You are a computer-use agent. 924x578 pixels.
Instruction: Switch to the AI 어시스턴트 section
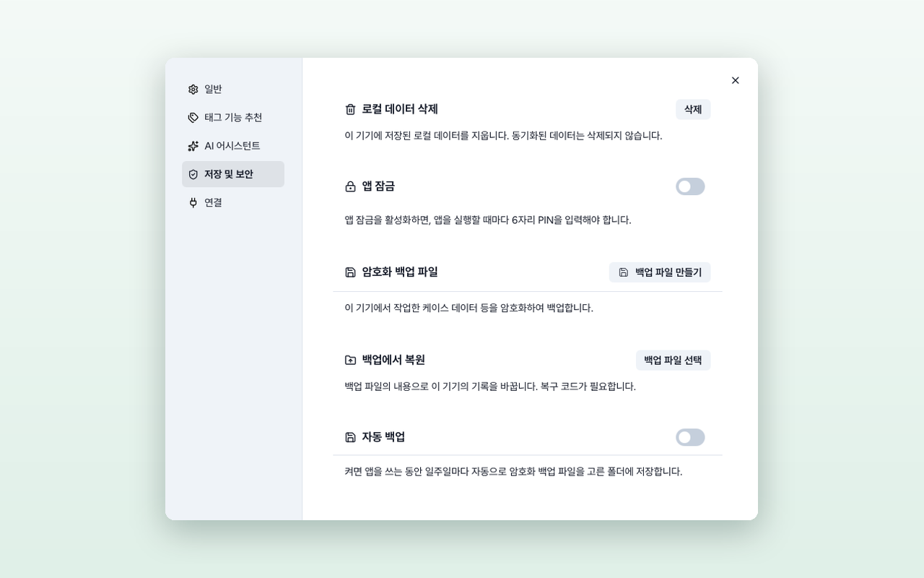tap(233, 146)
